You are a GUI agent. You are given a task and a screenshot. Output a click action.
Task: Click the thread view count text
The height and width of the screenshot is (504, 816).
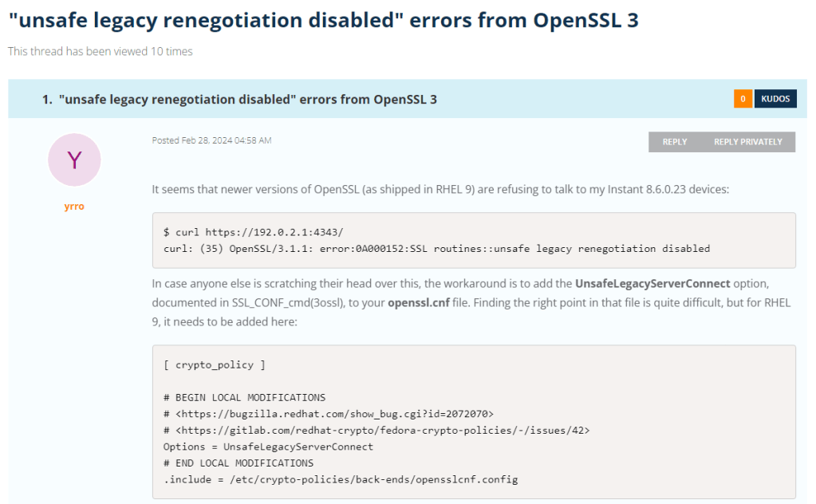101,52
